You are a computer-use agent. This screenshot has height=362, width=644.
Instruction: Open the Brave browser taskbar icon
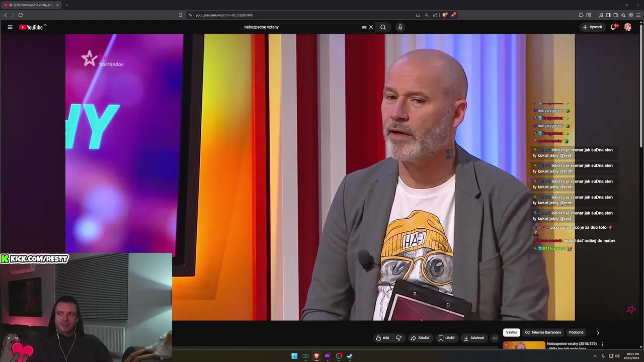pyautogui.click(x=316, y=356)
